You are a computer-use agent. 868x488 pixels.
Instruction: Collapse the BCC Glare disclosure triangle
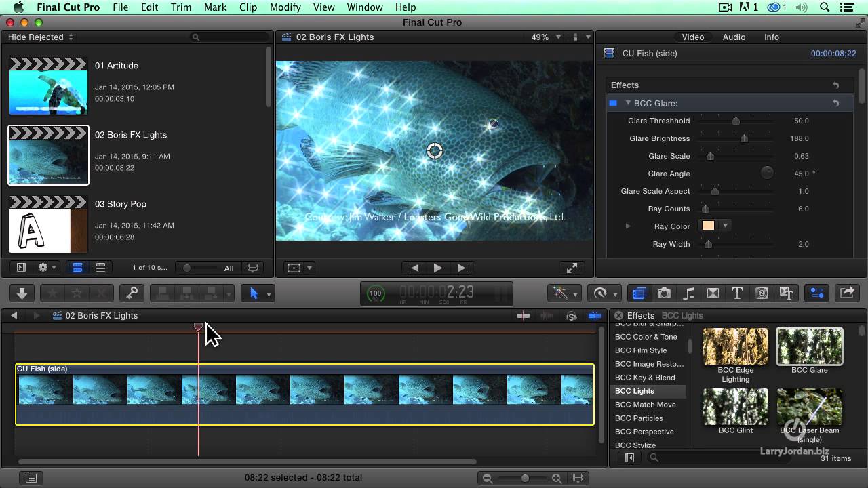628,103
